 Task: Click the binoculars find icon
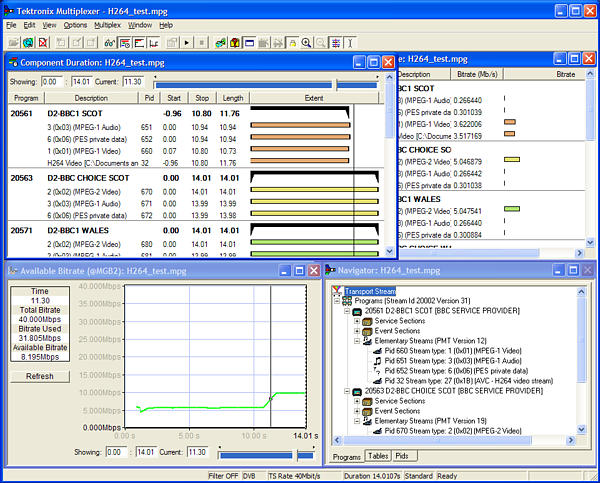coord(110,42)
